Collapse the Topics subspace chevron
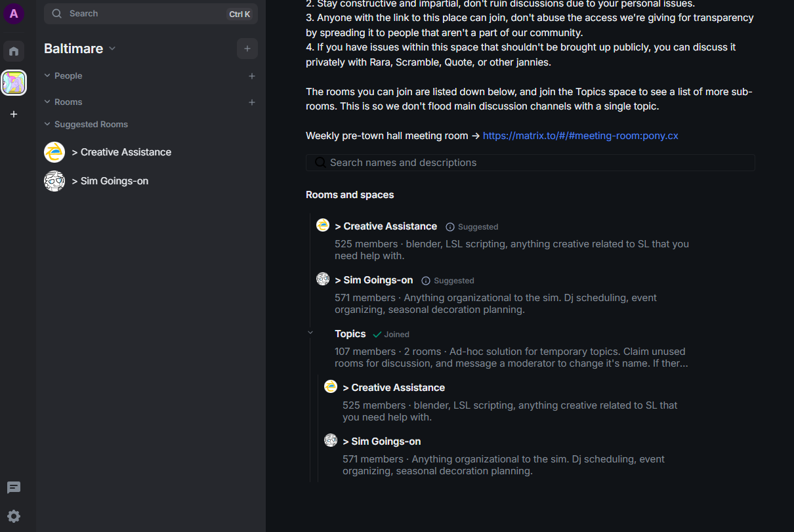 [311, 333]
